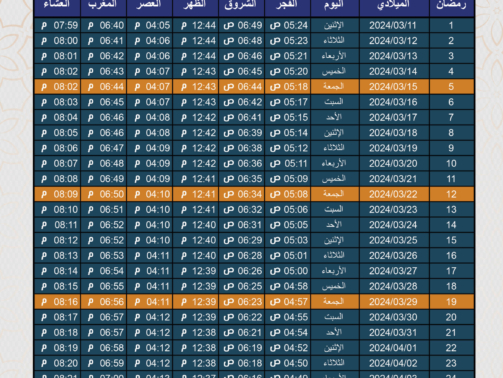Image resolution: width=503 pixels, height=378 pixels.
Task: Click the date cell 2024/03/26
Action: pos(394,256)
